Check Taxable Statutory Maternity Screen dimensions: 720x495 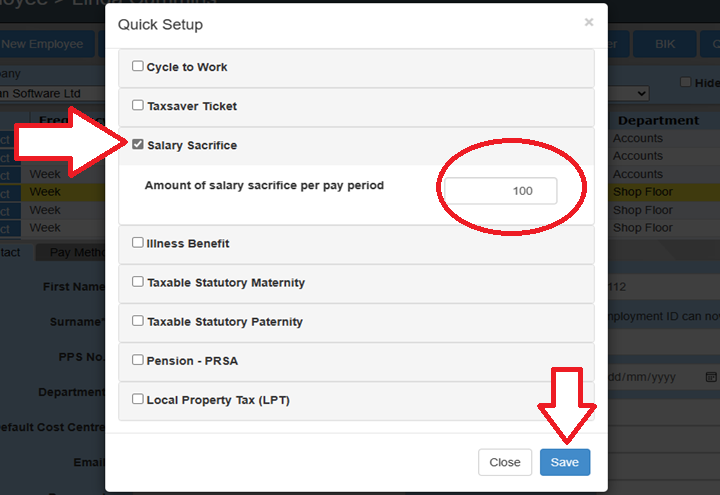pyautogui.click(x=138, y=282)
